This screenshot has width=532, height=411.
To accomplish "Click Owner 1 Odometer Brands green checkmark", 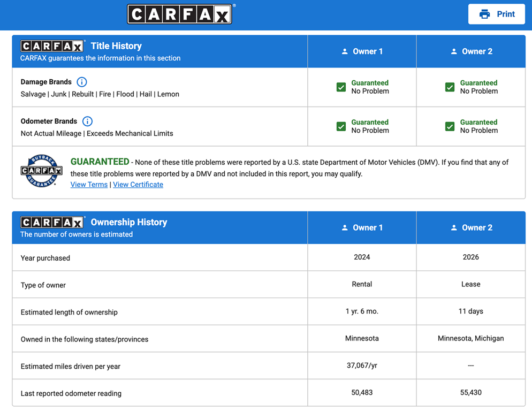I will [x=341, y=126].
